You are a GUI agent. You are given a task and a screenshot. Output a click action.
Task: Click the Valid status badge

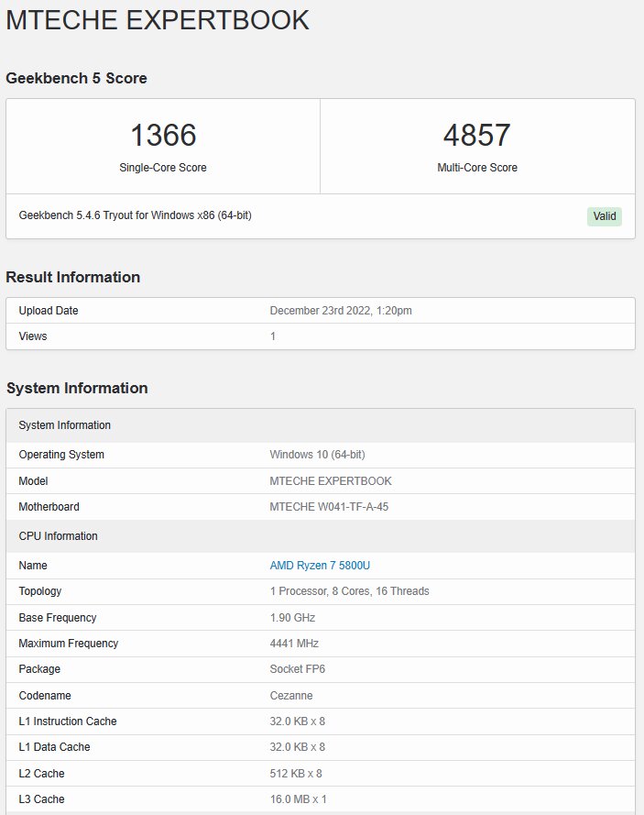pos(604,216)
